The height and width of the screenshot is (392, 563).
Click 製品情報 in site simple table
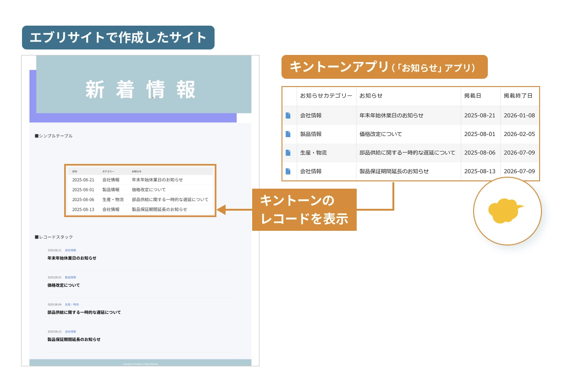111,190
